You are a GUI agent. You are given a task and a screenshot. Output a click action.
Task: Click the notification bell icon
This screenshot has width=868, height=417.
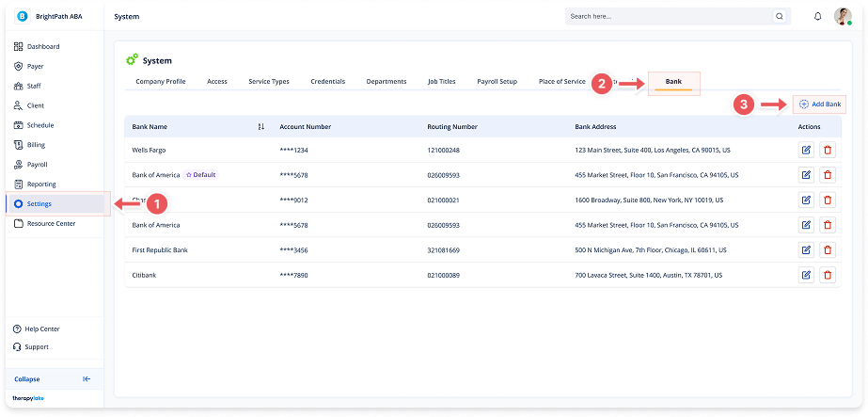(817, 17)
